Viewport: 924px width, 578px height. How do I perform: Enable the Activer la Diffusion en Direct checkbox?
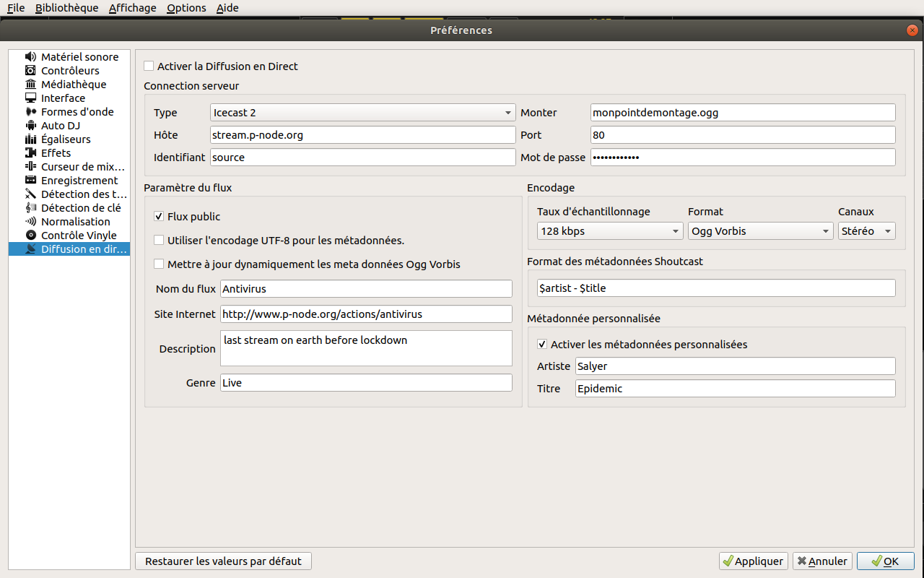coord(149,66)
